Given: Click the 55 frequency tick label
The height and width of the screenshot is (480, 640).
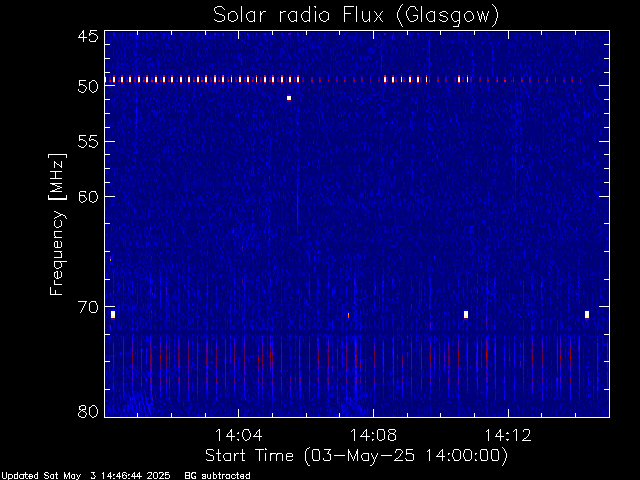Looking at the screenshot, I should click(x=88, y=142).
